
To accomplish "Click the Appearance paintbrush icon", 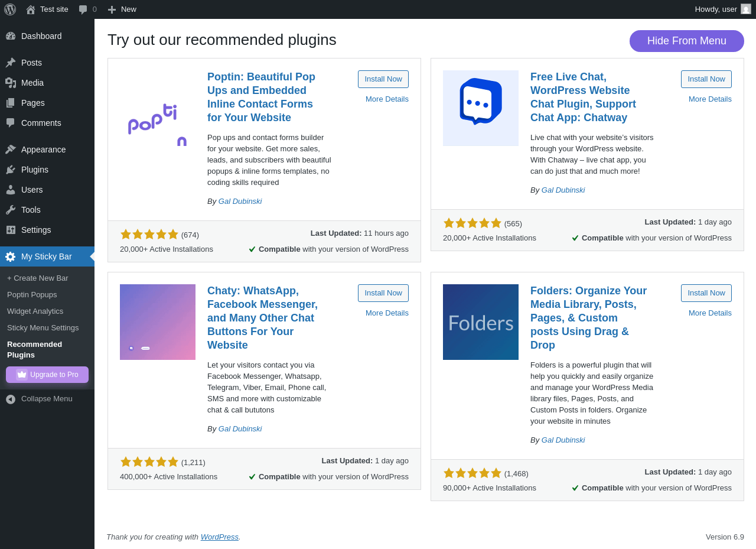I will [11, 150].
